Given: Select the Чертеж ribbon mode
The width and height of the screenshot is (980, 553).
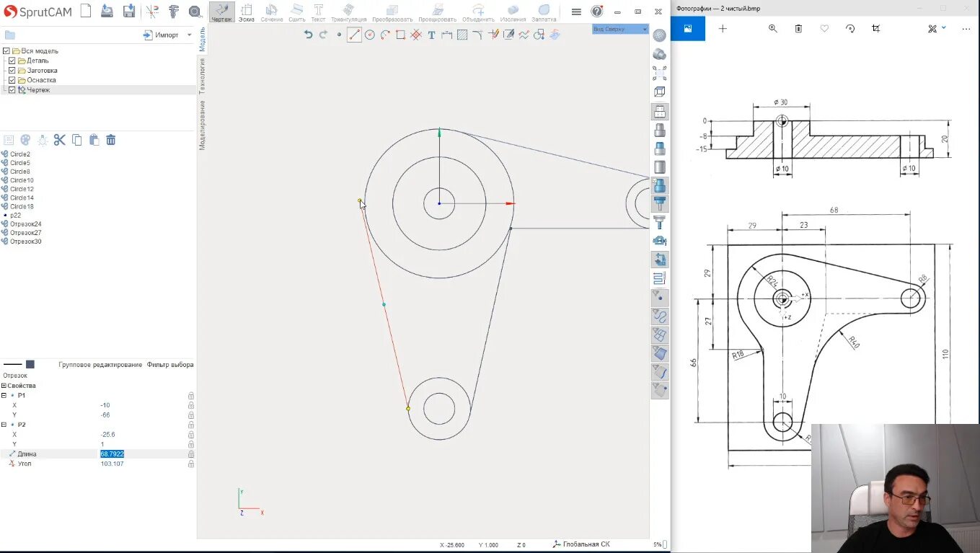Looking at the screenshot, I should 222,12.
